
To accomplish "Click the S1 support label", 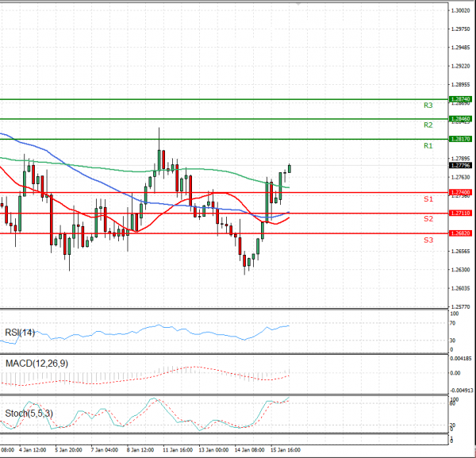I will [x=428, y=199].
